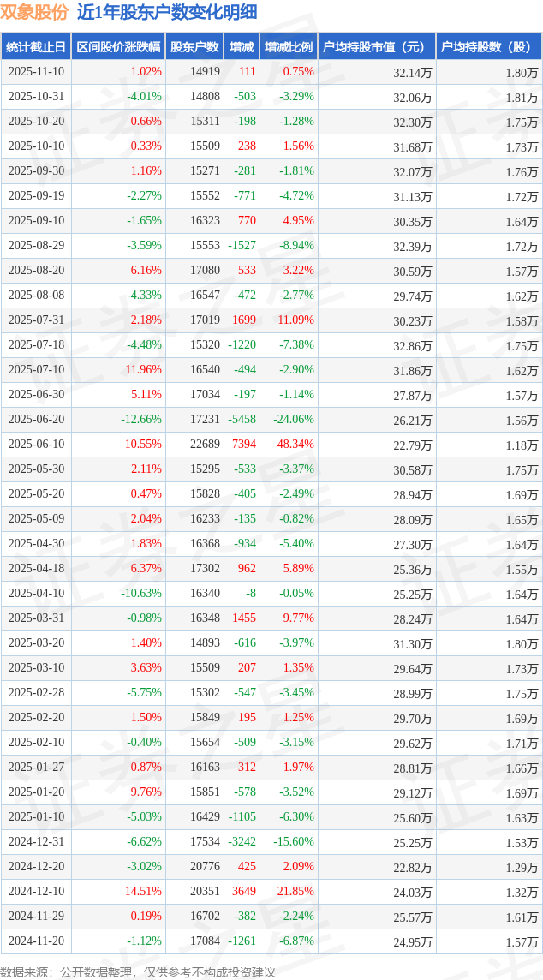
Task: Click the 双象股份 stock name title
Action: 34,12
